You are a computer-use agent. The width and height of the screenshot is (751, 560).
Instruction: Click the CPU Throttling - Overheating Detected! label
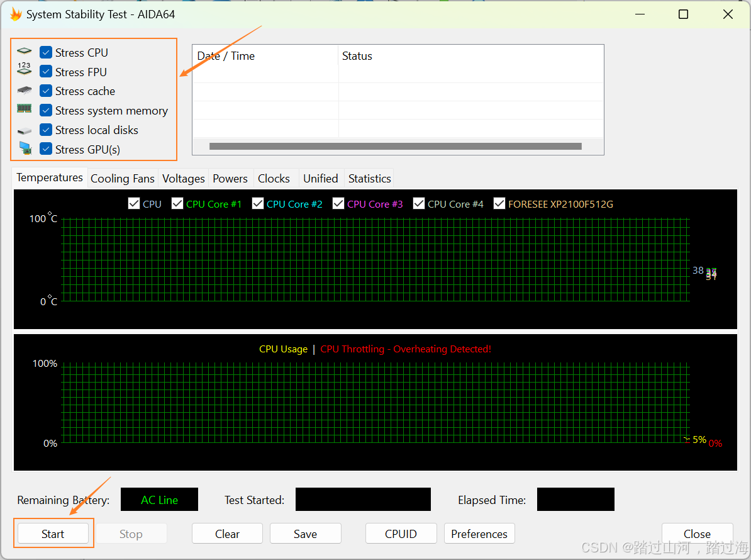406,349
